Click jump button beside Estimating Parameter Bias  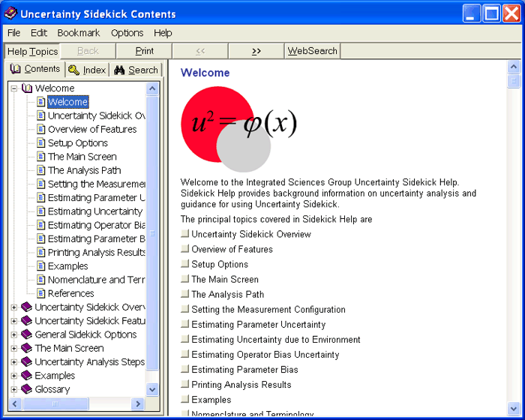[x=184, y=369]
